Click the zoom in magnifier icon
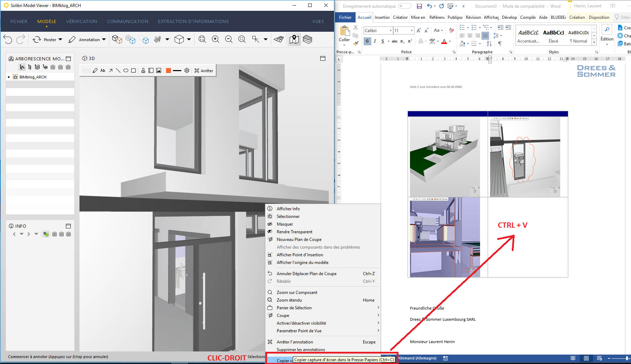Screen dimensions: 631x364 215,39
